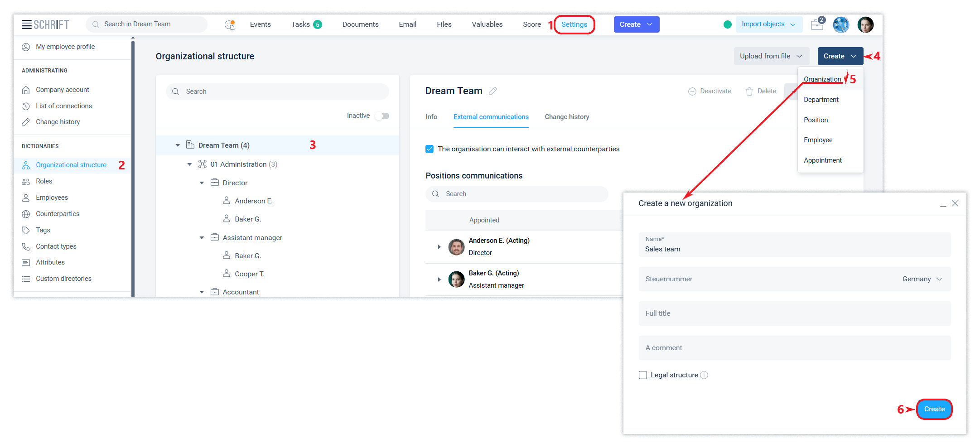Click the briefcase icon with badge 2

(817, 24)
